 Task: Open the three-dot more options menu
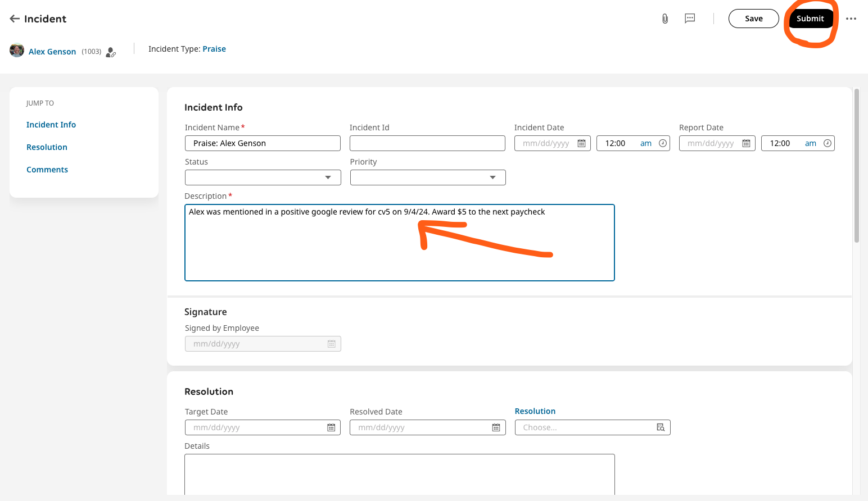[851, 19]
